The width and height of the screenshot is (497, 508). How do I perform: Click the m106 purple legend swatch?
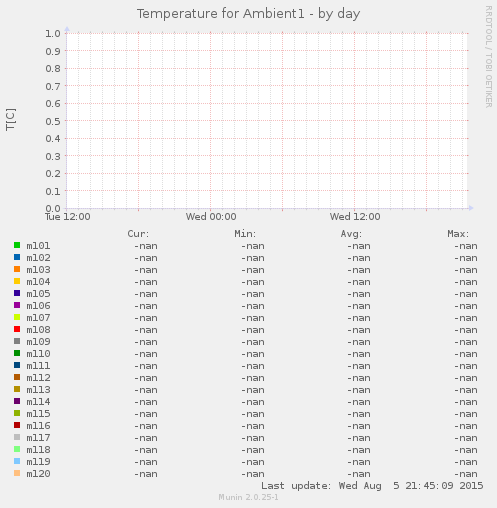point(17,305)
